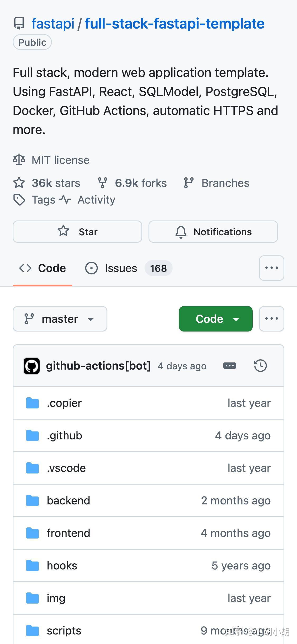Viewport: 297px width, 644px height.
Task: Click 'last year' on img row
Action: tap(249, 599)
